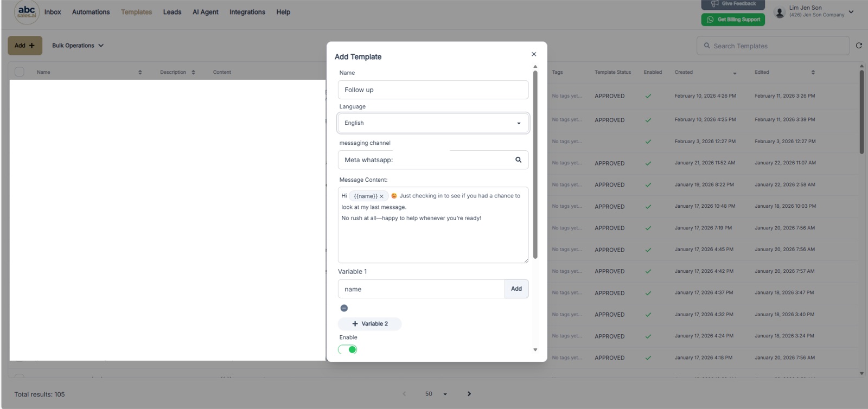The width and height of the screenshot is (868, 409).
Task: Click the January 22, 2026 2:58 AM edited cell
Action: click(x=784, y=184)
